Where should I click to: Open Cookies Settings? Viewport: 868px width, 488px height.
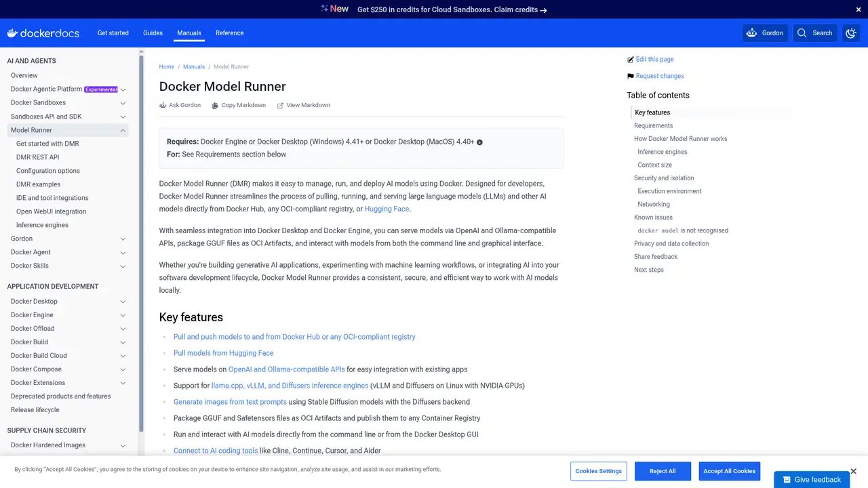tap(599, 471)
